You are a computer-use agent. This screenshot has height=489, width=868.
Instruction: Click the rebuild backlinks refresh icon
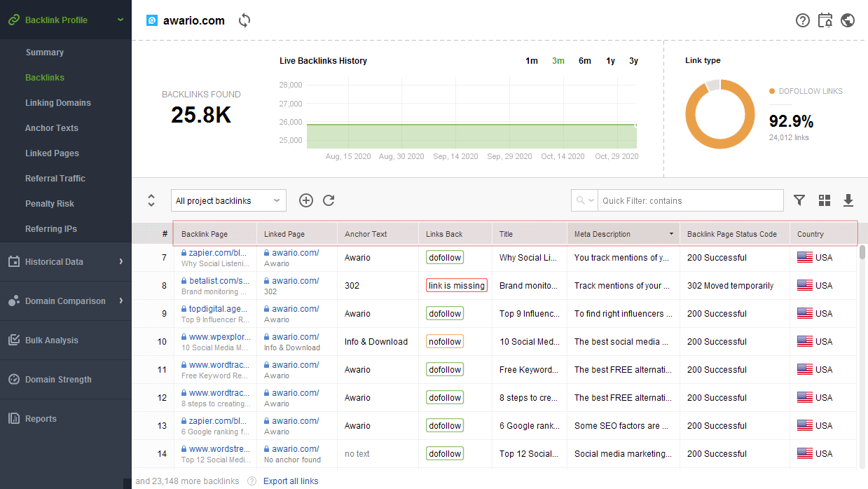click(x=329, y=200)
